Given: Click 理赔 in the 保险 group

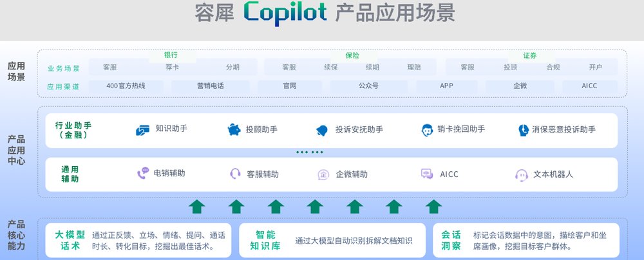Looking at the screenshot, I should coord(414,68).
